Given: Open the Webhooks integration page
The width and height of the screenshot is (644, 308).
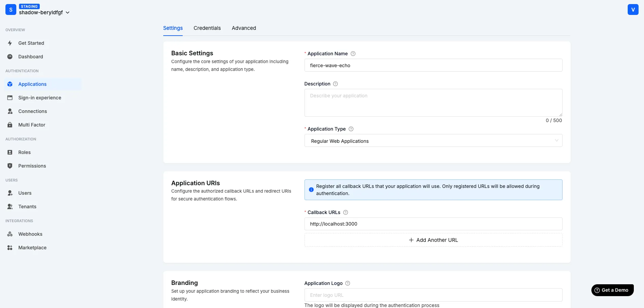Looking at the screenshot, I should (30, 234).
